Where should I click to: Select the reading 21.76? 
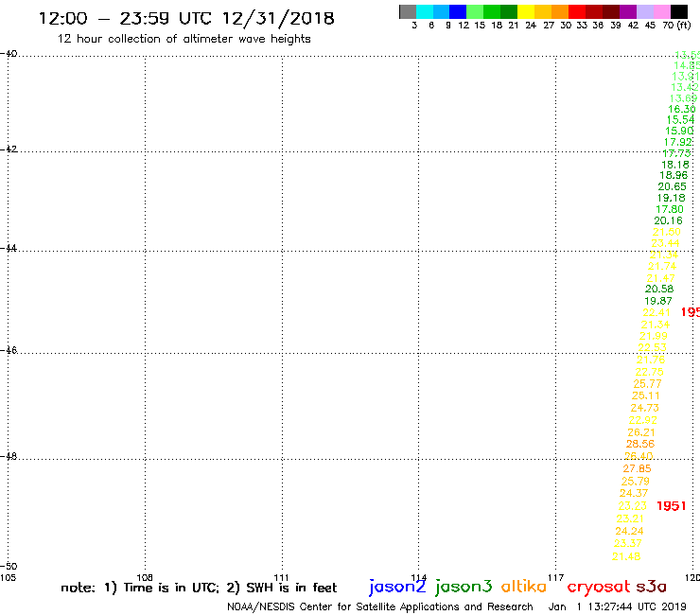click(651, 360)
